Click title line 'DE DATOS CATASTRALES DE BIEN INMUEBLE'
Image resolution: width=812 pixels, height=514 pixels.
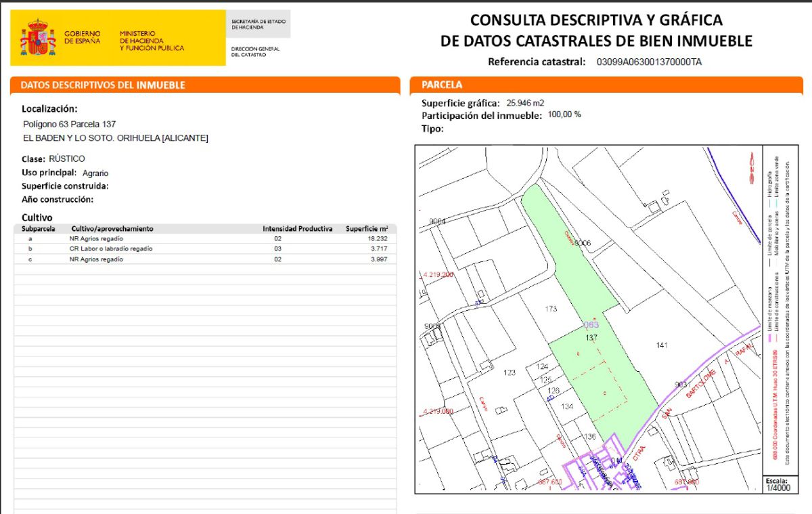(596, 41)
